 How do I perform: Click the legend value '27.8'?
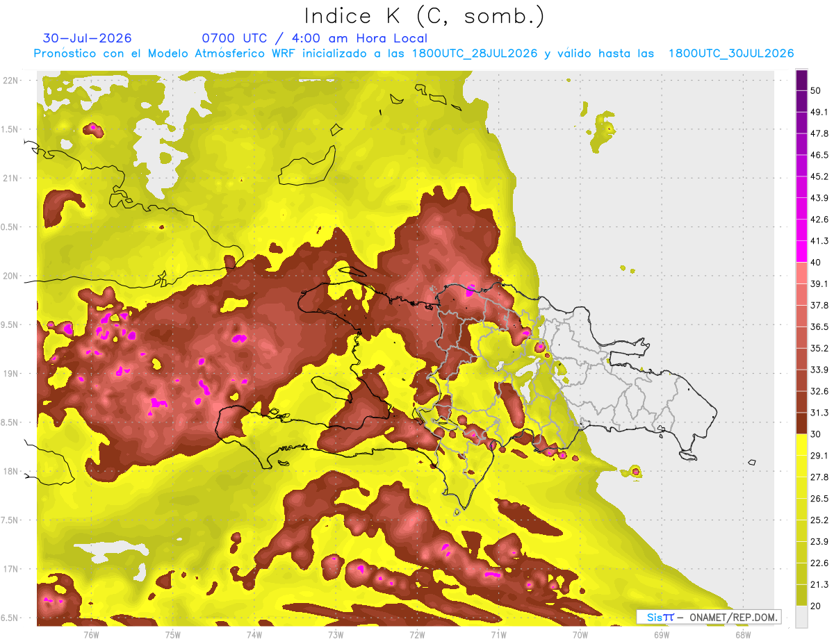pyautogui.click(x=819, y=477)
